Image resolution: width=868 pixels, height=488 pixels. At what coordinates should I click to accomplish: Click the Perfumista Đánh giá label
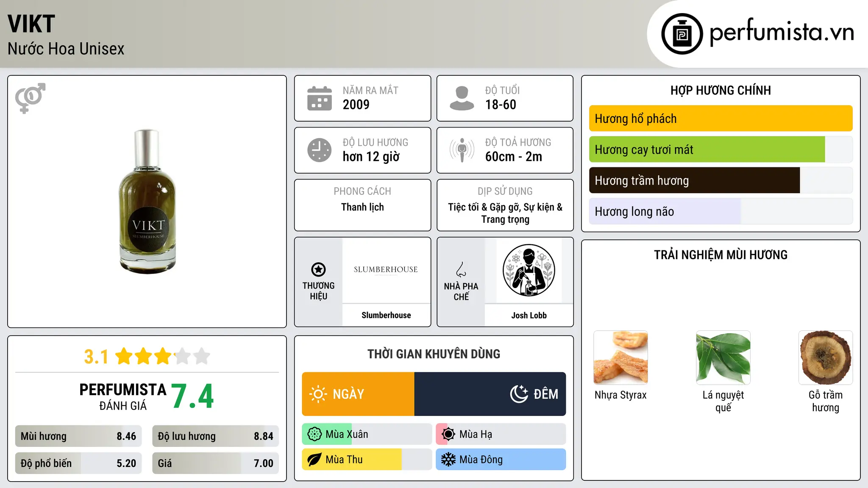pos(123,396)
